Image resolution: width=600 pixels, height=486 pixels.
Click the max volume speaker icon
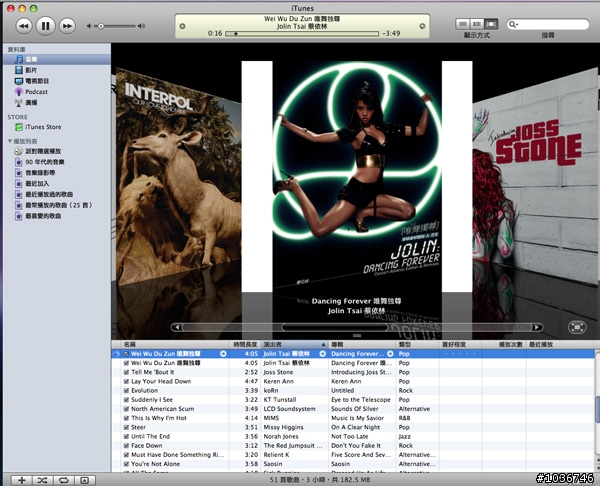click(x=142, y=26)
